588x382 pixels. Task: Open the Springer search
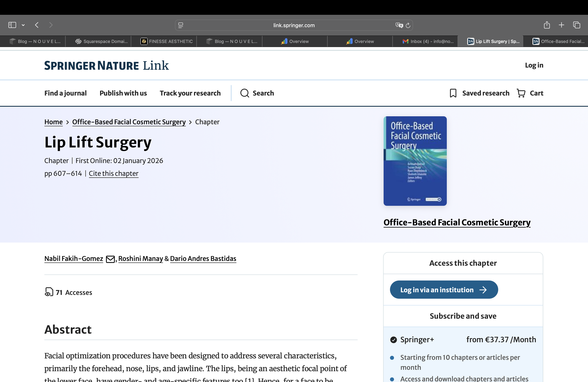[x=257, y=93]
